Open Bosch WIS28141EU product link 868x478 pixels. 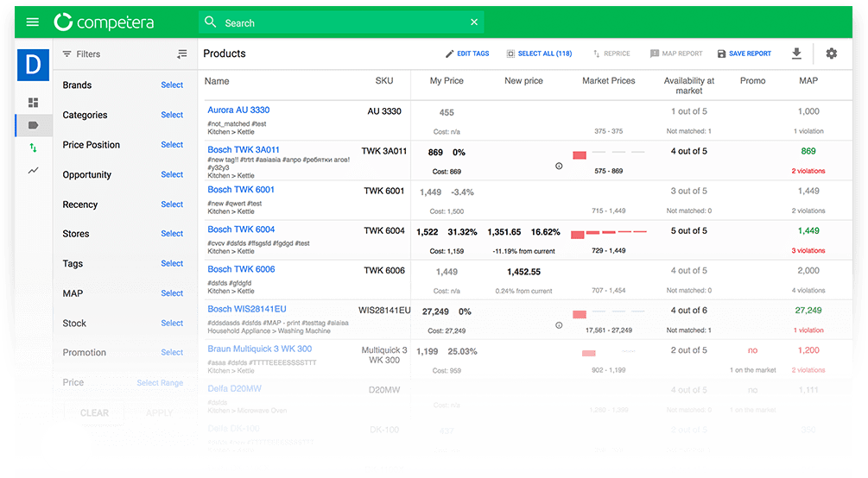coord(247,309)
